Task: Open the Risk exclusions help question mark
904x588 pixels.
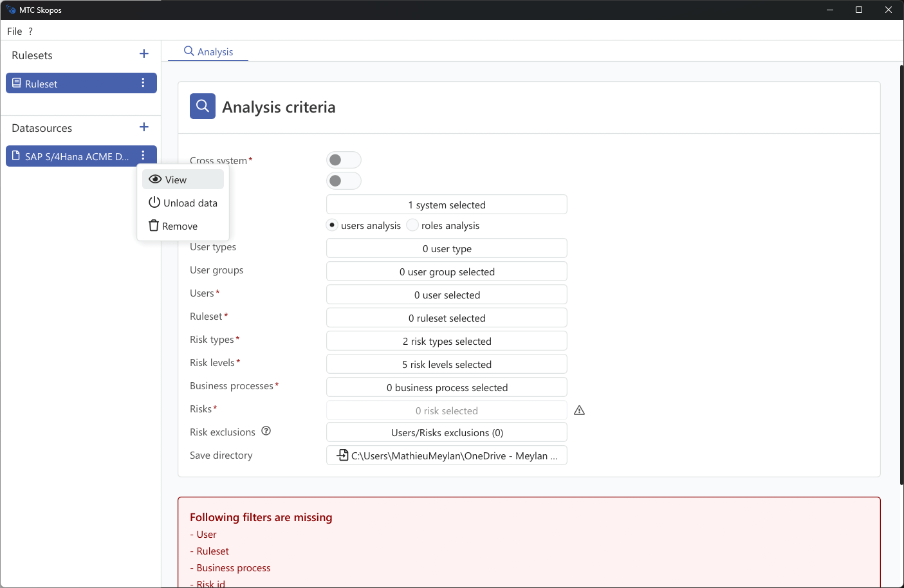Action: (266, 431)
